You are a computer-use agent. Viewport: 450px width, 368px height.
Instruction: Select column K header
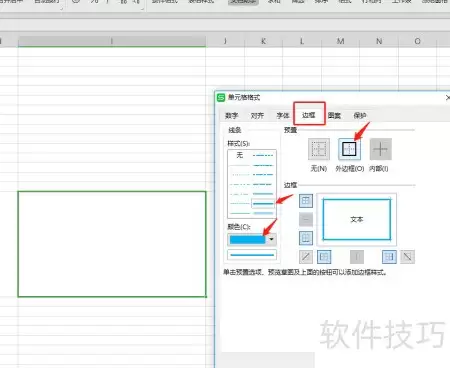click(263, 41)
